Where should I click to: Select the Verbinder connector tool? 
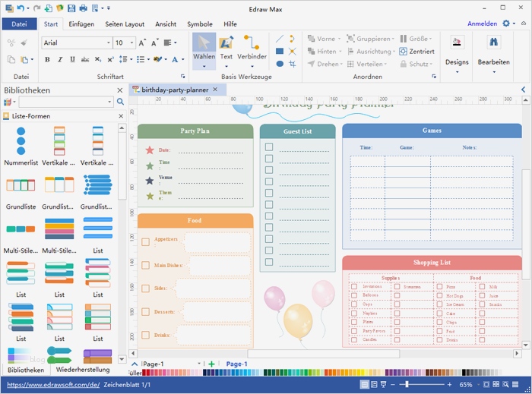(x=252, y=51)
